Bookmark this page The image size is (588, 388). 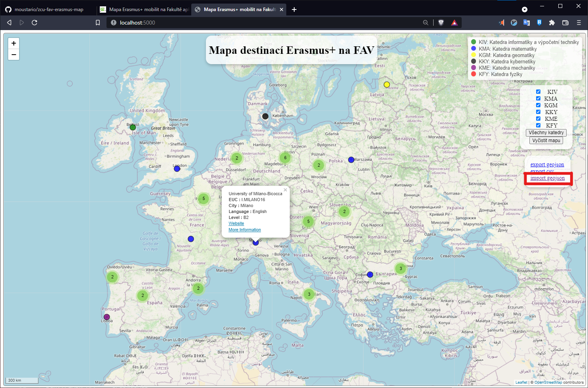(98, 23)
